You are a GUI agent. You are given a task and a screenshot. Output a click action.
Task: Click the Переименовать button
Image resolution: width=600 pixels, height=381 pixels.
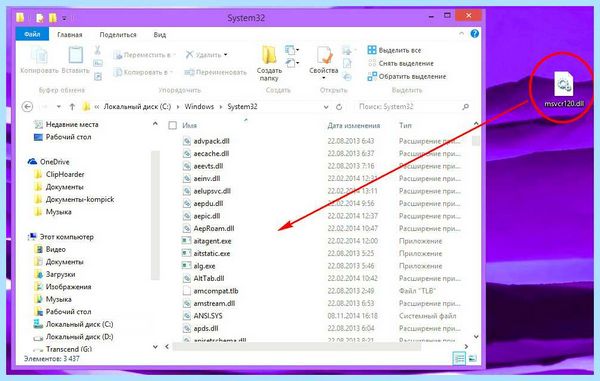tap(215, 72)
